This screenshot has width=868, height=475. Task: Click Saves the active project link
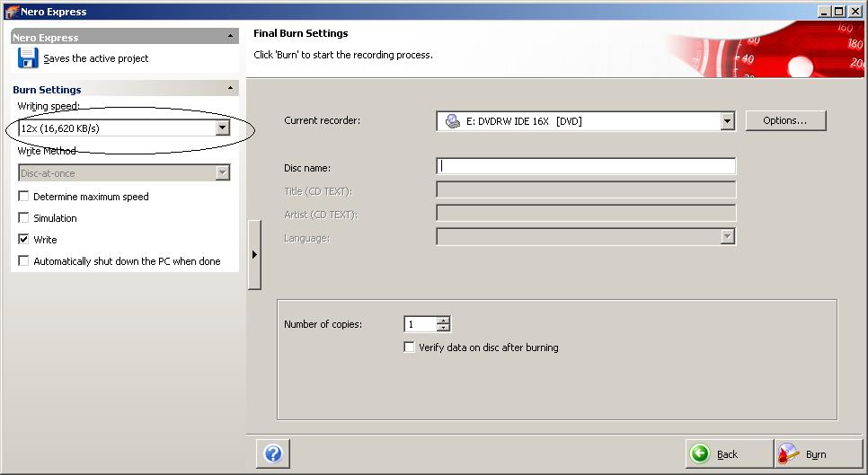(x=96, y=58)
